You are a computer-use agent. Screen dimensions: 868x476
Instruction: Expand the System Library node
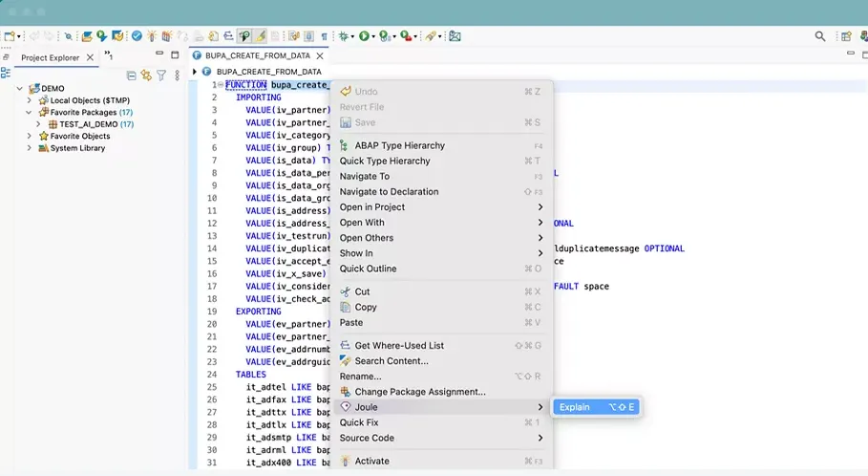point(30,148)
